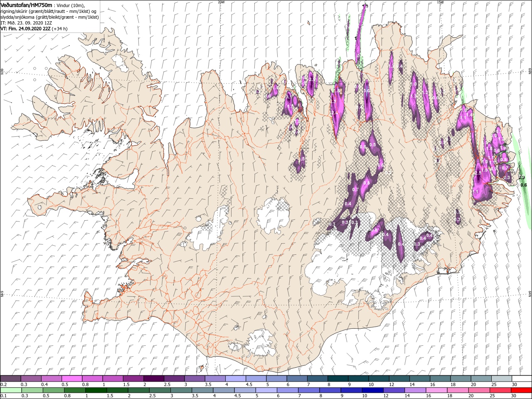Select the pale lavender 4–4.5 swatch, top legend row
This screenshot has height=399, width=532.
(x=235, y=379)
